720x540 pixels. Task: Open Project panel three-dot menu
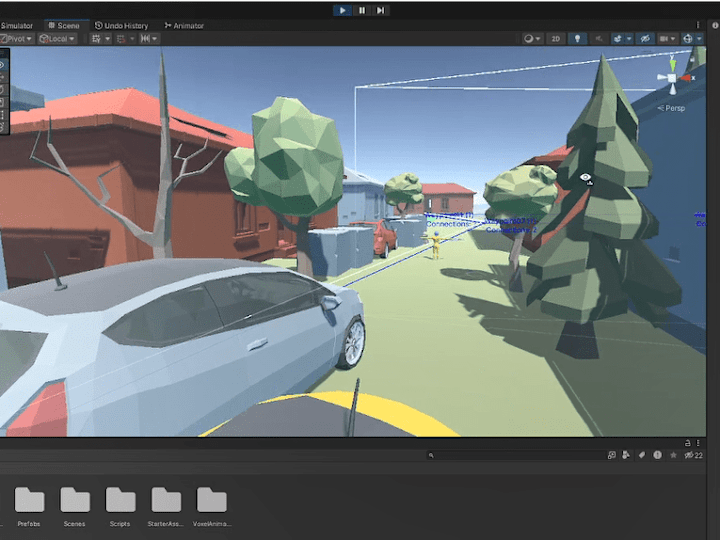click(x=698, y=443)
